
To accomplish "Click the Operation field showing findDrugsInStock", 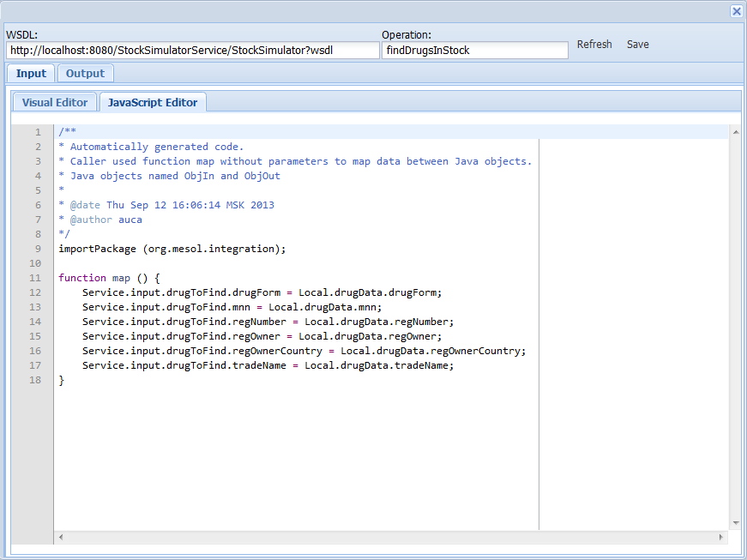I will click(x=475, y=50).
